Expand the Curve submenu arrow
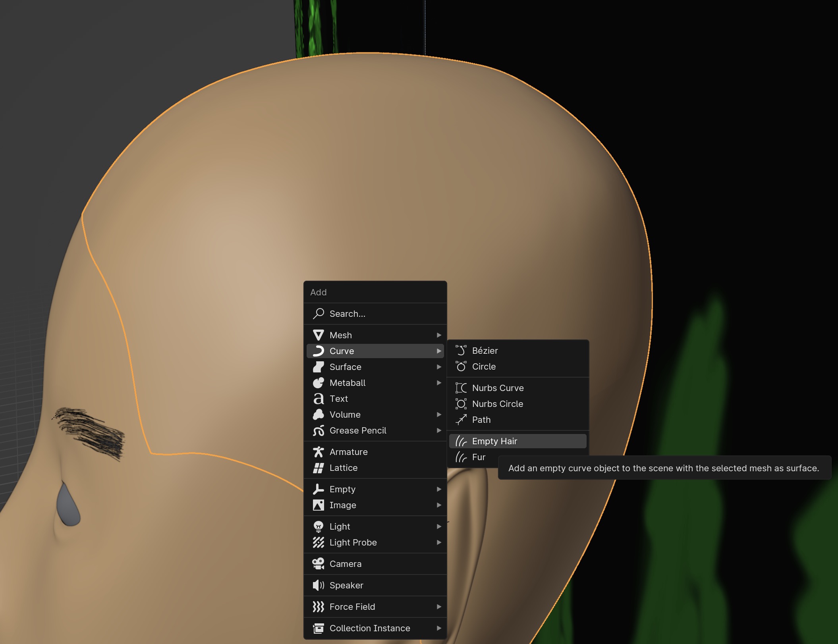The width and height of the screenshot is (838, 644). (x=439, y=351)
